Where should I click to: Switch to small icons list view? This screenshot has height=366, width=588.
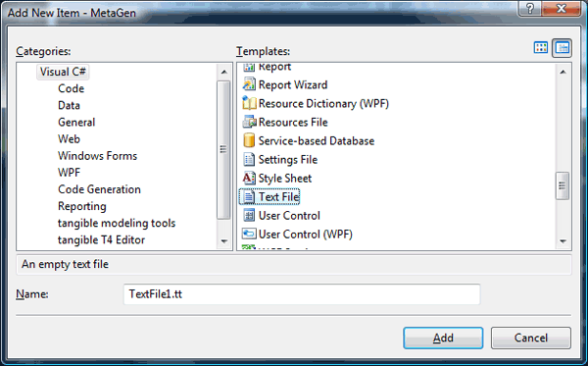click(x=562, y=48)
